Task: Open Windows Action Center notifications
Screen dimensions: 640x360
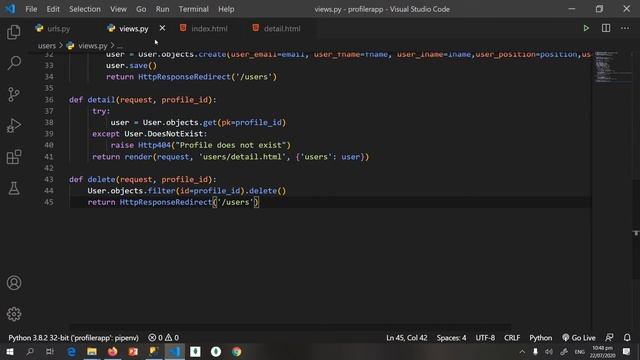Action: click(x=627, y=351)
